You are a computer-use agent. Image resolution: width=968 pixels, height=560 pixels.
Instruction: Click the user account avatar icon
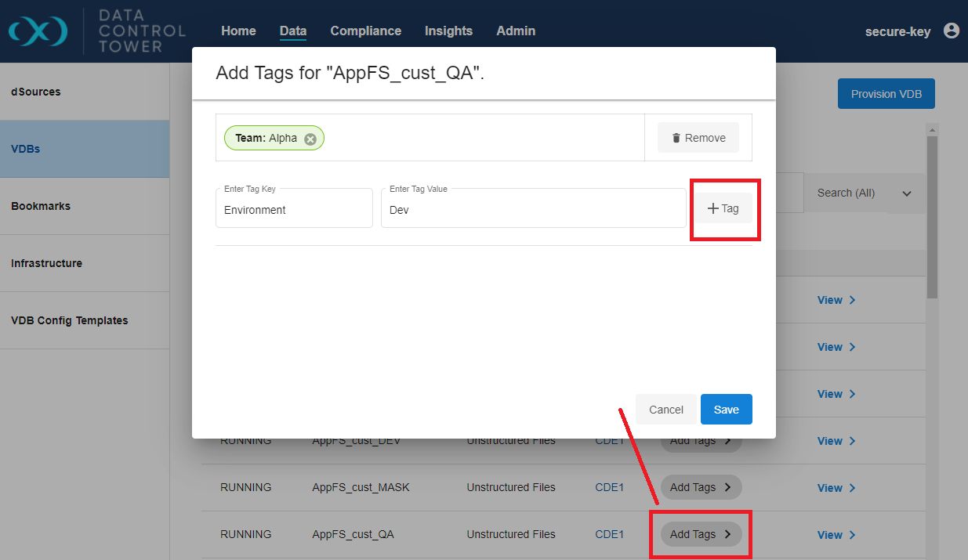point(951,31)
